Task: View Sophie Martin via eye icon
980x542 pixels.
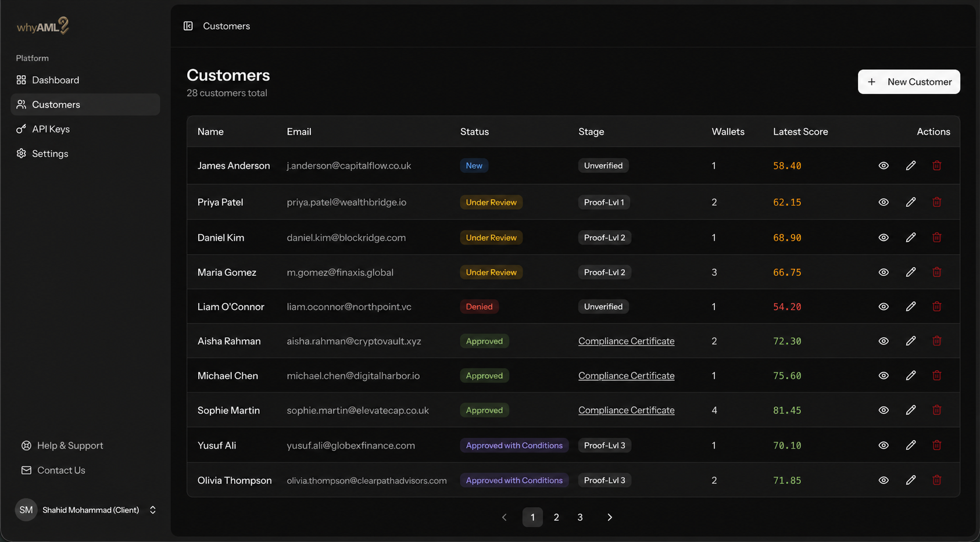Action: (884, 410)
